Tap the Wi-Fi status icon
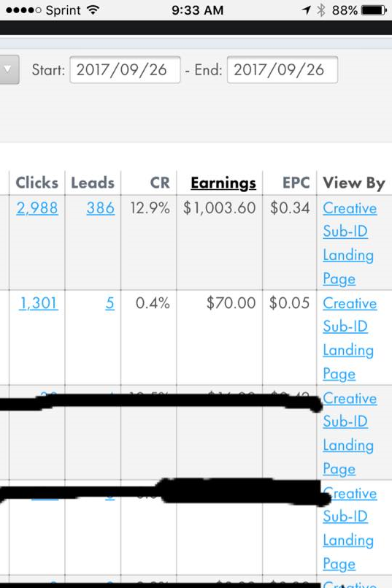This screenshot has height=588, width=392. click(93, 9)
